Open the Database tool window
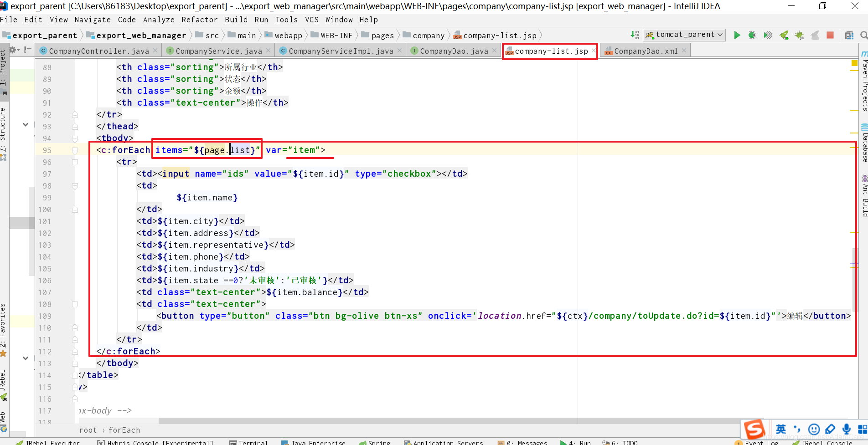 [x=864, y=143]
